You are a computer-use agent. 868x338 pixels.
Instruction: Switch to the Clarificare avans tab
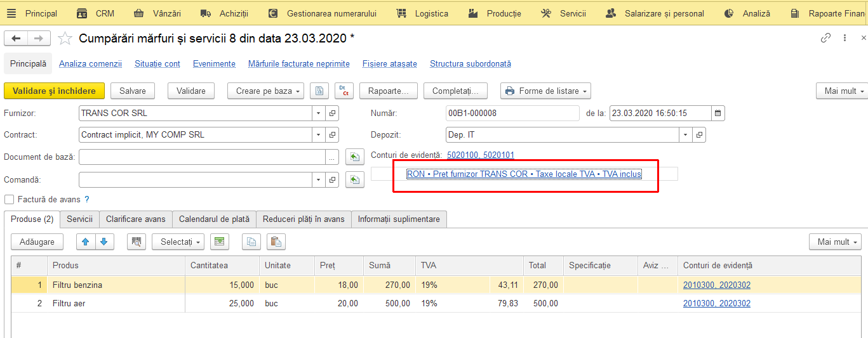(x=135, y=219)
